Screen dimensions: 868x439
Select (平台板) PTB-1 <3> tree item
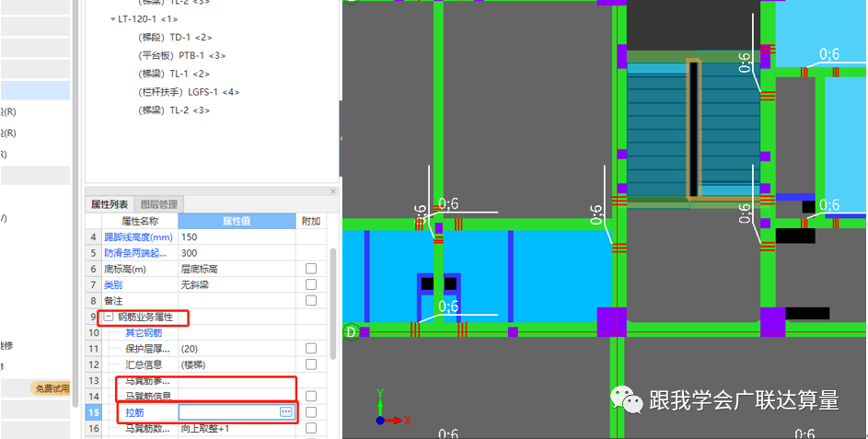pos(182,56)
